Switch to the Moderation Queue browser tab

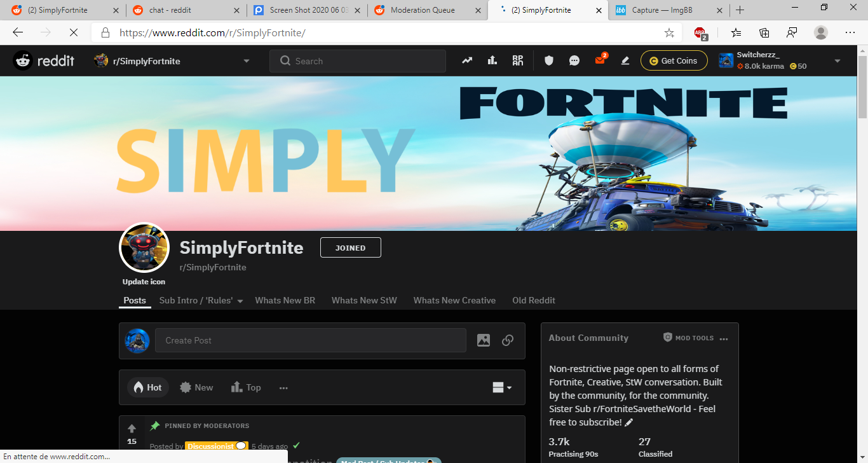tap(428, 10)
